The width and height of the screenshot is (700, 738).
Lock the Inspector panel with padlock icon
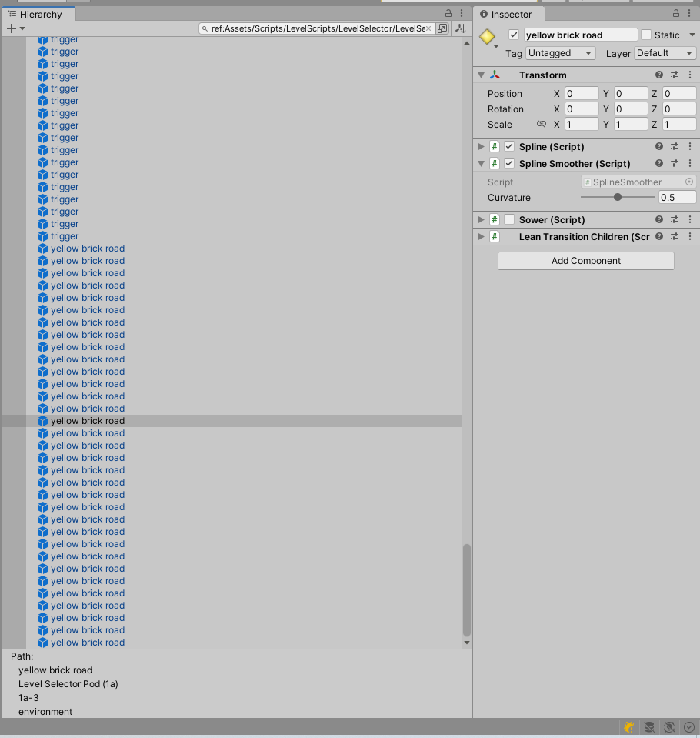[676, 13]
